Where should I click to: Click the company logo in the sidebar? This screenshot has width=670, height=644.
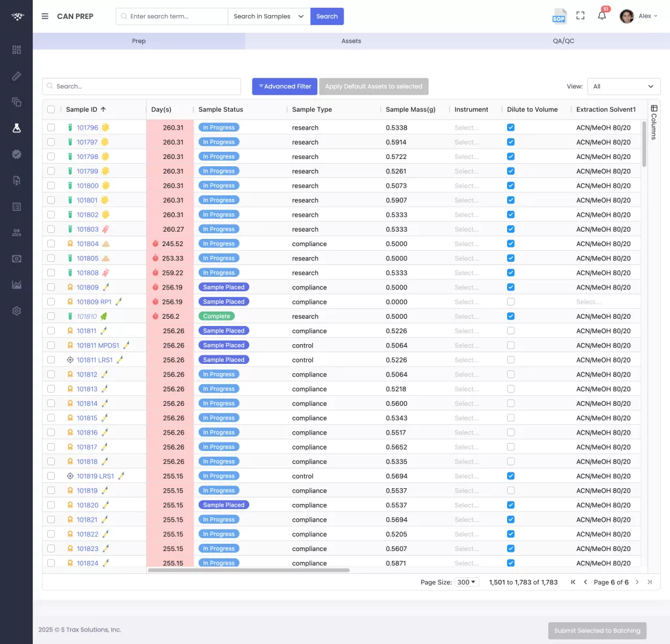17,16
